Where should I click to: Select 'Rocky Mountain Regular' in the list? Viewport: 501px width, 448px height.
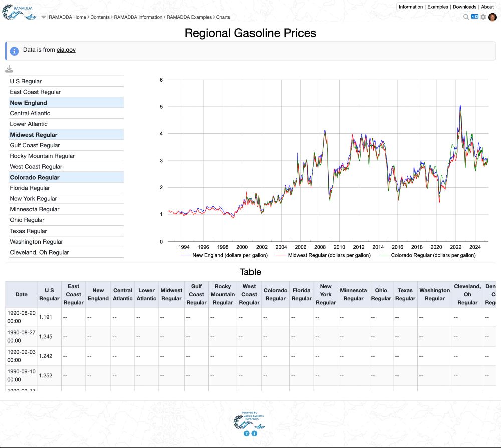click(67, 156)
